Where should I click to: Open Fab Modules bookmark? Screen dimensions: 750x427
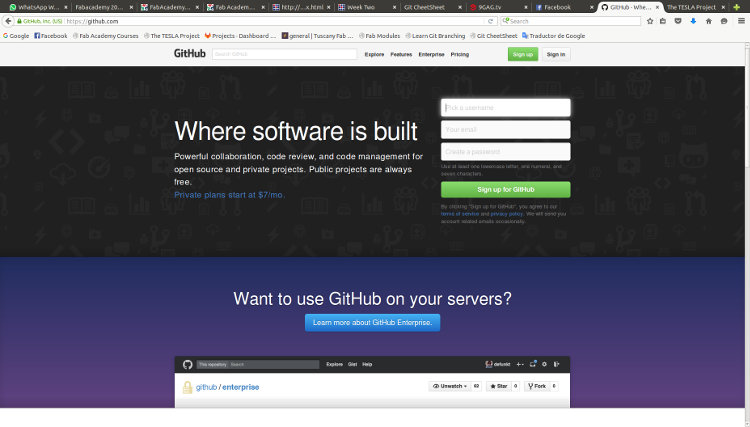379,36
